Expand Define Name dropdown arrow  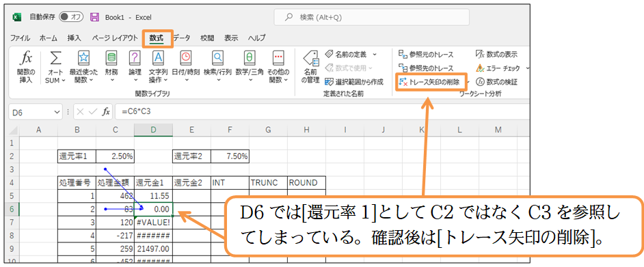tap(374, 54)
